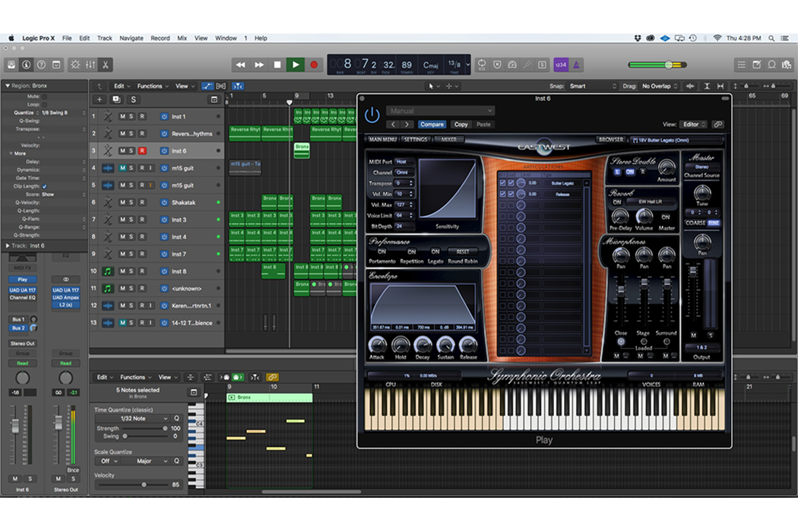Open the Loop Browser icon
The image size is (798, 532).
[x=772, y=65]
